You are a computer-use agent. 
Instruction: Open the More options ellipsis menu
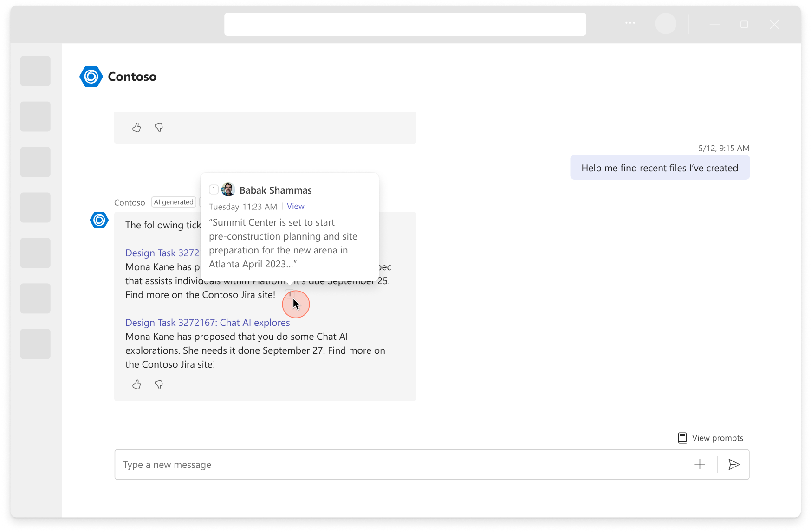[629, 23]
